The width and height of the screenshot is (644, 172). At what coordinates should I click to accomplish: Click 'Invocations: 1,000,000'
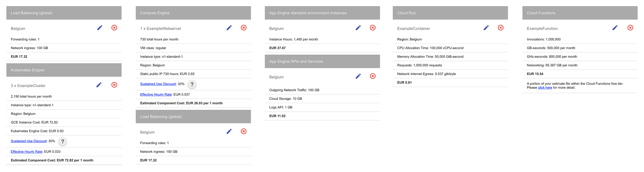[544, 39]
